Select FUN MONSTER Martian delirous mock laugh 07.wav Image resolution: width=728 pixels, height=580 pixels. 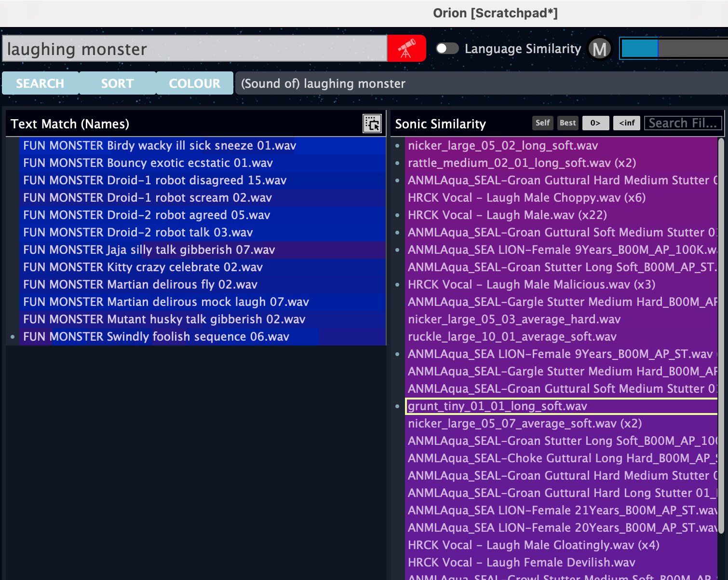click(x=166, y=302)
